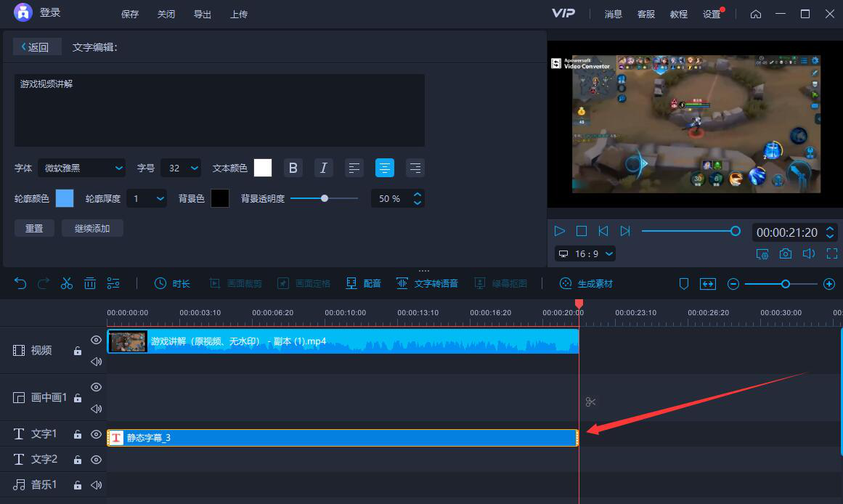Screen dimensions: 843x504
Task: Open the 设置 settings menu
Action: [x=712, y=14]
